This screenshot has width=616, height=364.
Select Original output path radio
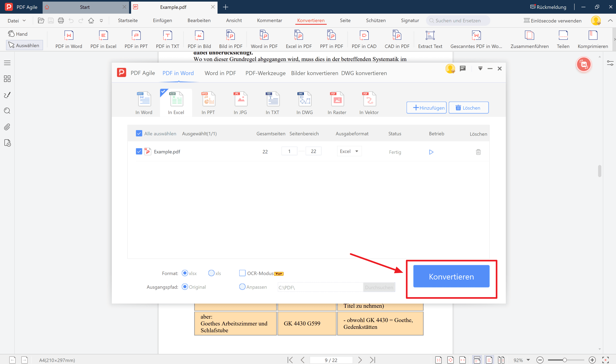[185, 287]
